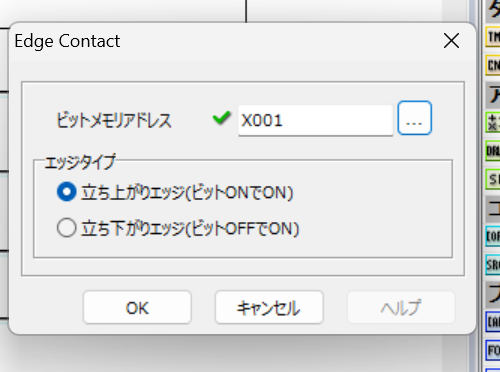This screenshot has height=372, width=500.
Task: Open address picker with the ... button
Action: coord(415,118)
